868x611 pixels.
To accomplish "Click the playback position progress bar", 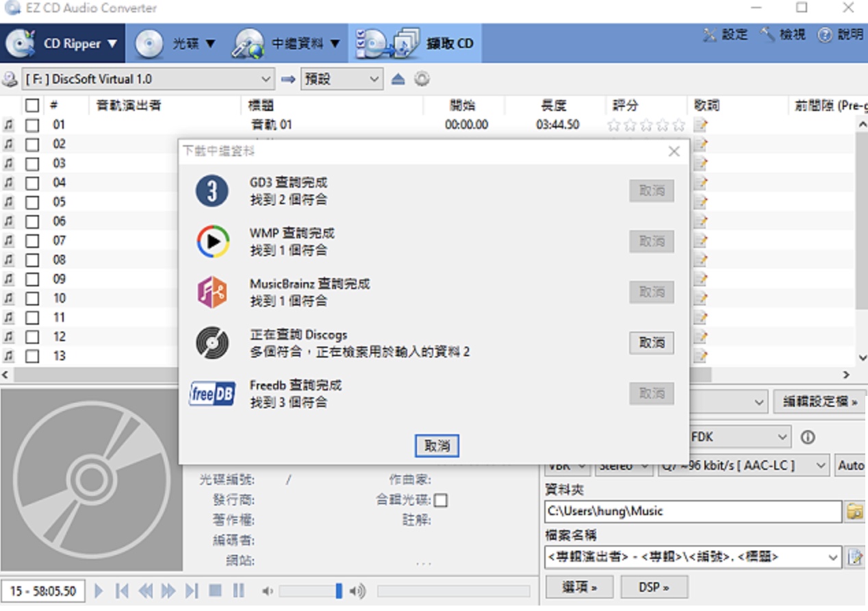I will pos(453,591).
